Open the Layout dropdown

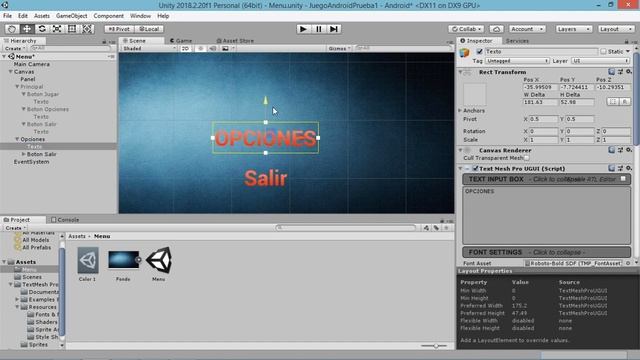point(616,29)
